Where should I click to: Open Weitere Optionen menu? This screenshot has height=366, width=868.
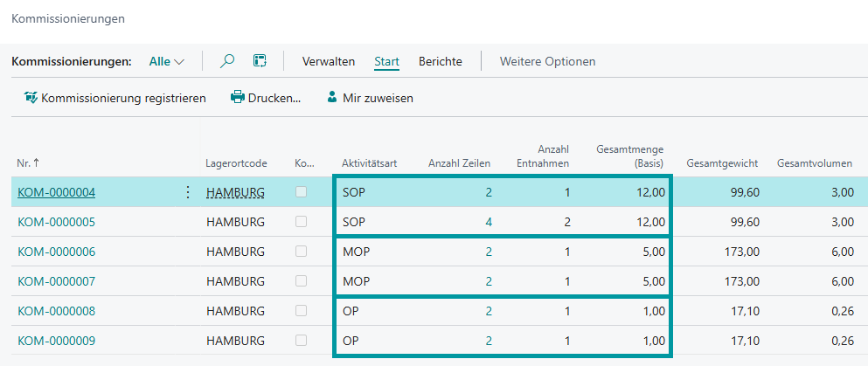coord(547,61)
